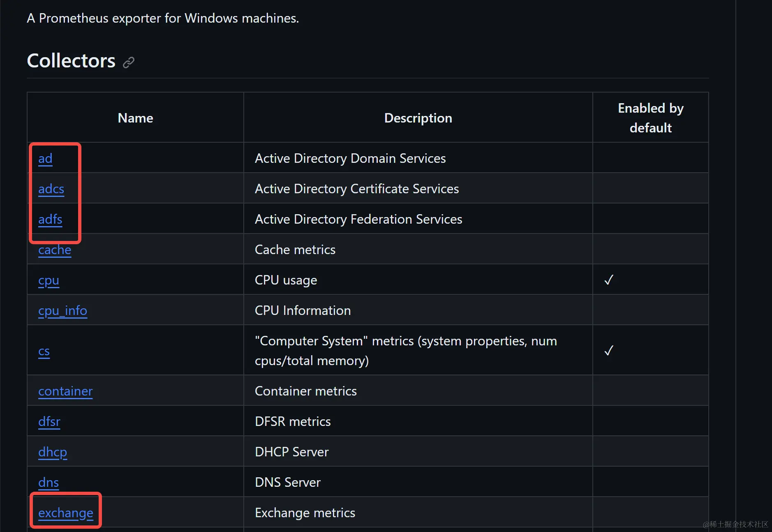Open the adcs collector link
Viewport: 772px width, 532px height.
tap(51, 189)
